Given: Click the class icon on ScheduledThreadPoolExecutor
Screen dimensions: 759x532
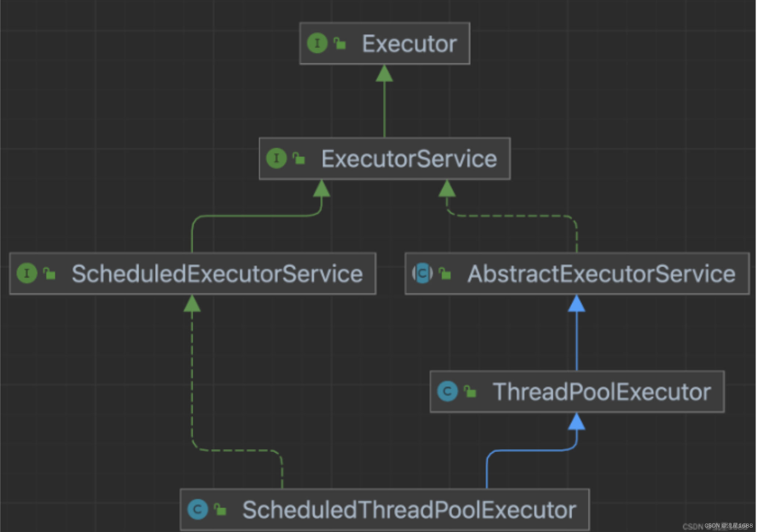Looking at the screenshot, I should pos(198,509).
